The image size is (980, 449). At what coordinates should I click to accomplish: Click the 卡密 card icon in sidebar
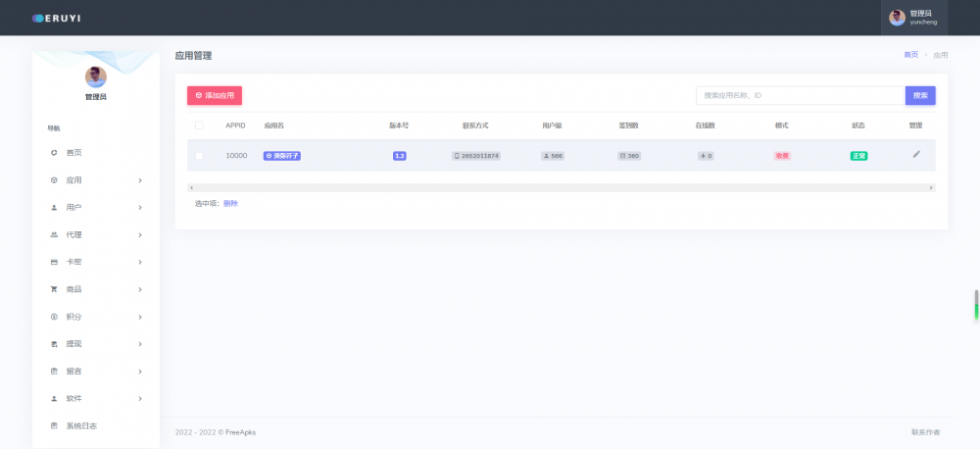(x=54, y=263)
